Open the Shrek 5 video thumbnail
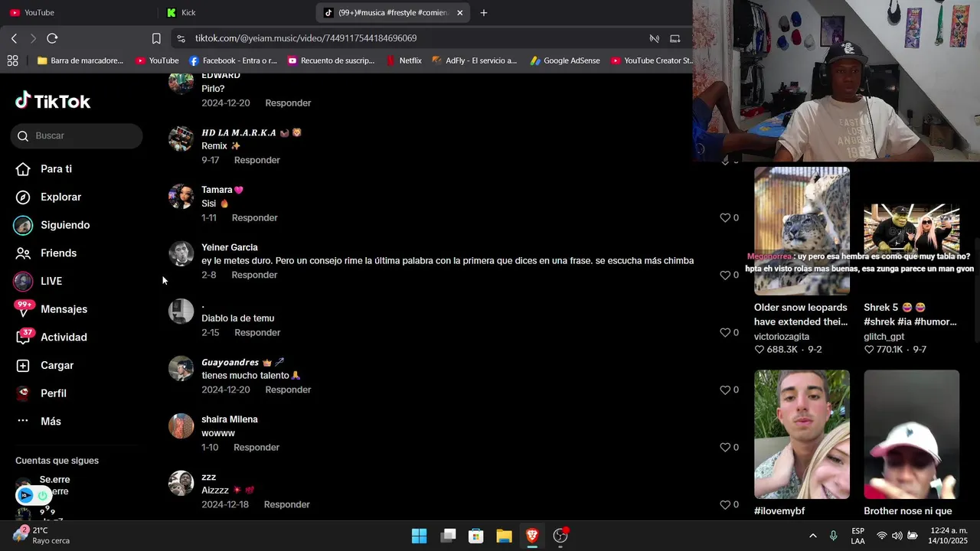Screen dimensions: 980x551 tap(911, 231)
